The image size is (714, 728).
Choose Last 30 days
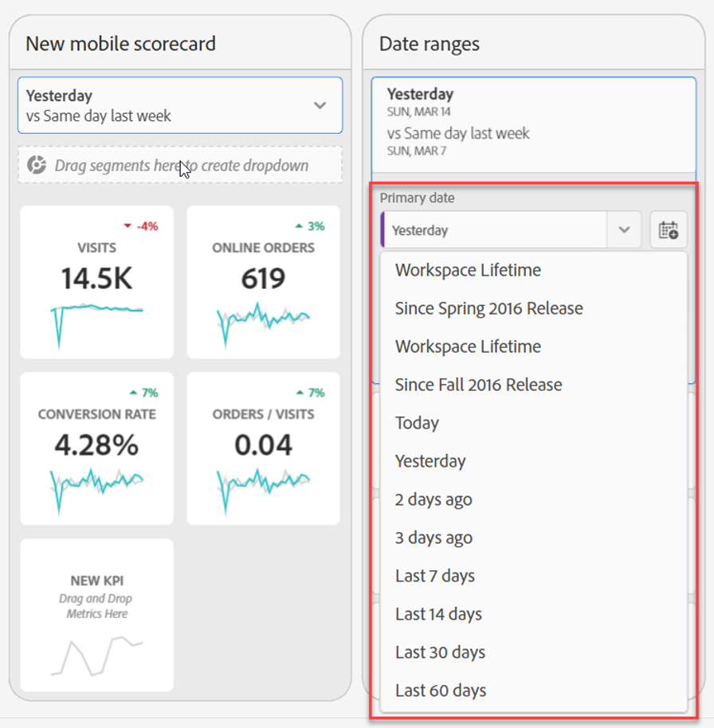(x=533, y=652)
